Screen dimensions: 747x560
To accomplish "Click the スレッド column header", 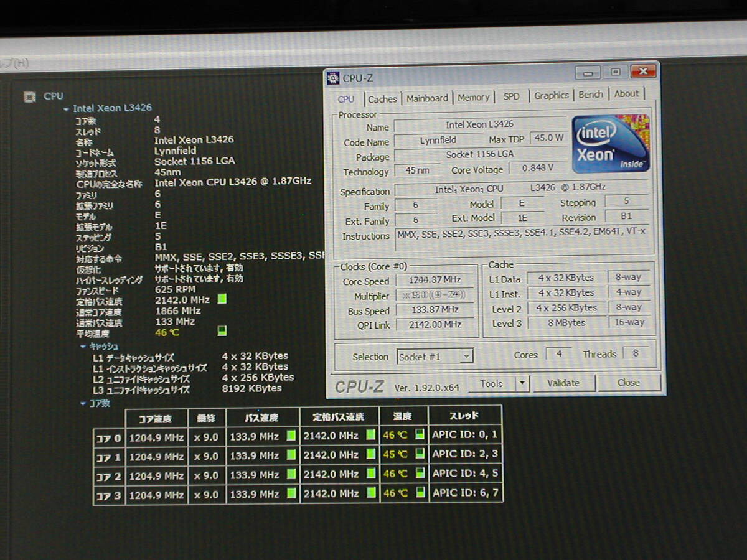I will point(464,416).
